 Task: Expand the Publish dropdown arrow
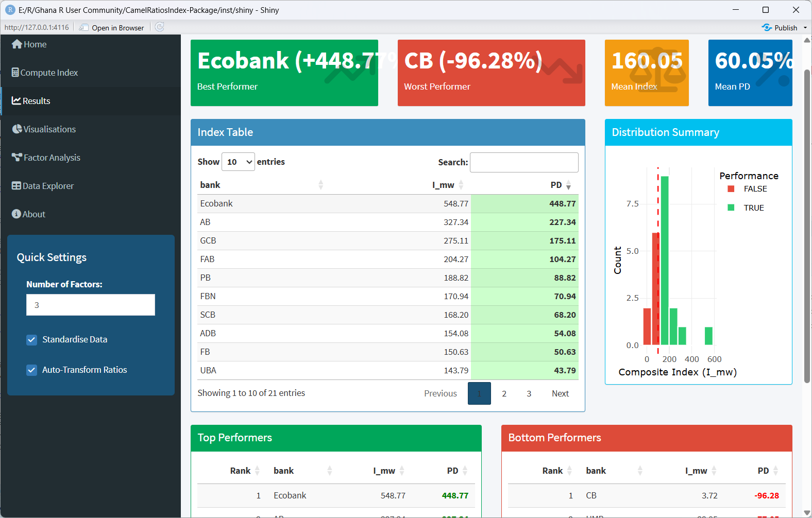coord(805,28)
